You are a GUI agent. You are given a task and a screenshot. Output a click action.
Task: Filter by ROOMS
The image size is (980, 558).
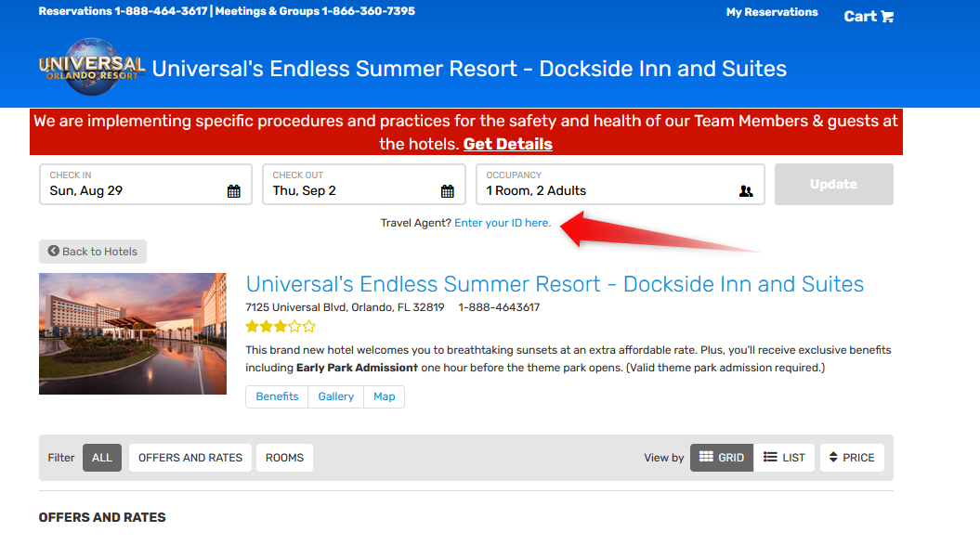pyautogui.click(x=284, y=458)
